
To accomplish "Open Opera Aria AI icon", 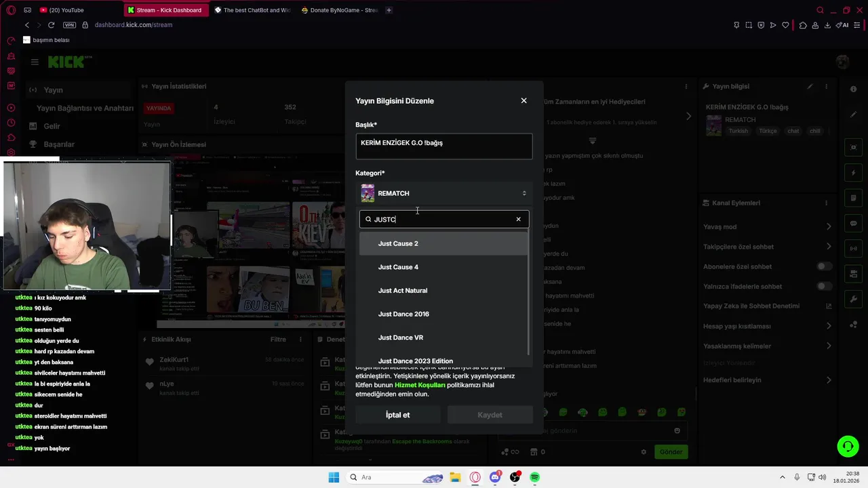I will point(843,25).
